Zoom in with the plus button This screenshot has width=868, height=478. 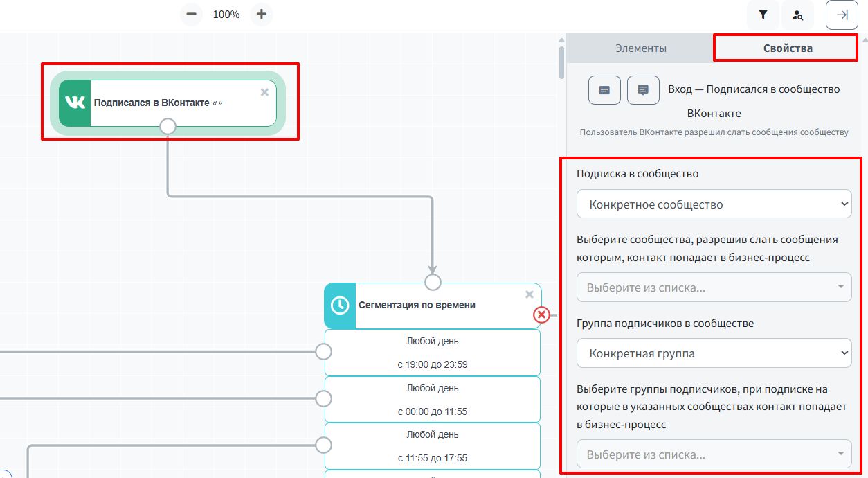[262, 14]
